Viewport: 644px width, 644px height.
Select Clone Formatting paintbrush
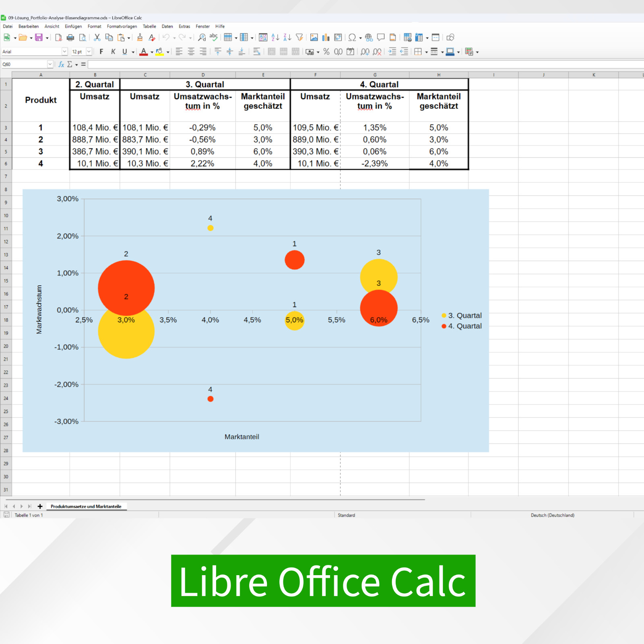[140, 37]
